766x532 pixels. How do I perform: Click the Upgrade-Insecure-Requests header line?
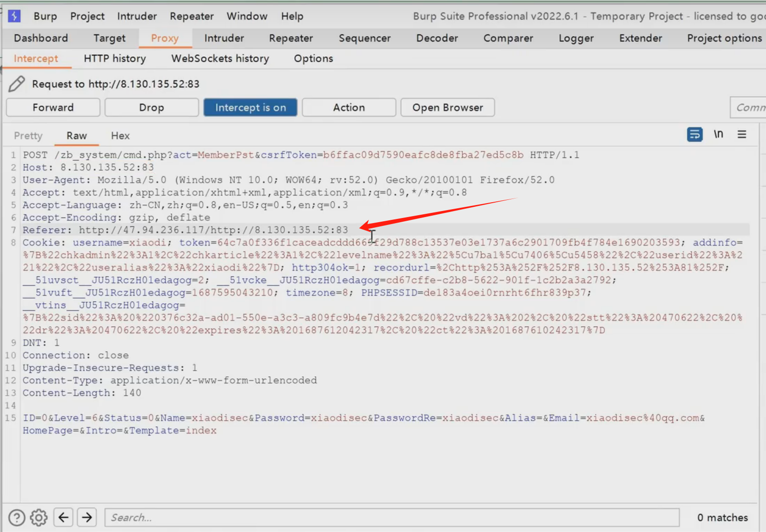pyautogui.click(x=110, y=368)
